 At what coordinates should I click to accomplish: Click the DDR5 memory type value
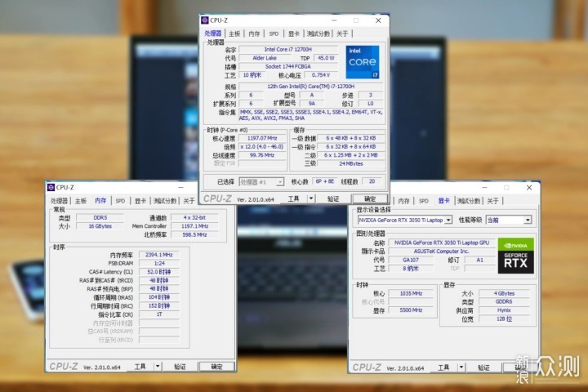click(100, 217)
